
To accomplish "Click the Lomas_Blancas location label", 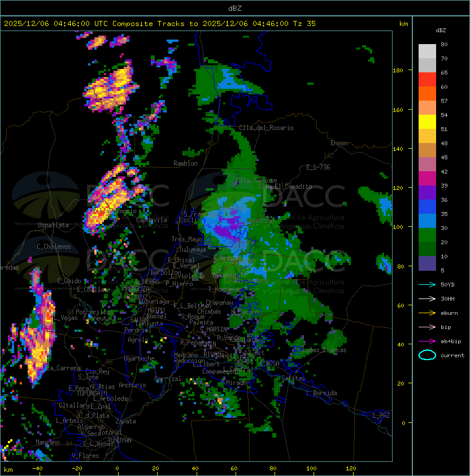I will (x=324, y=350).
